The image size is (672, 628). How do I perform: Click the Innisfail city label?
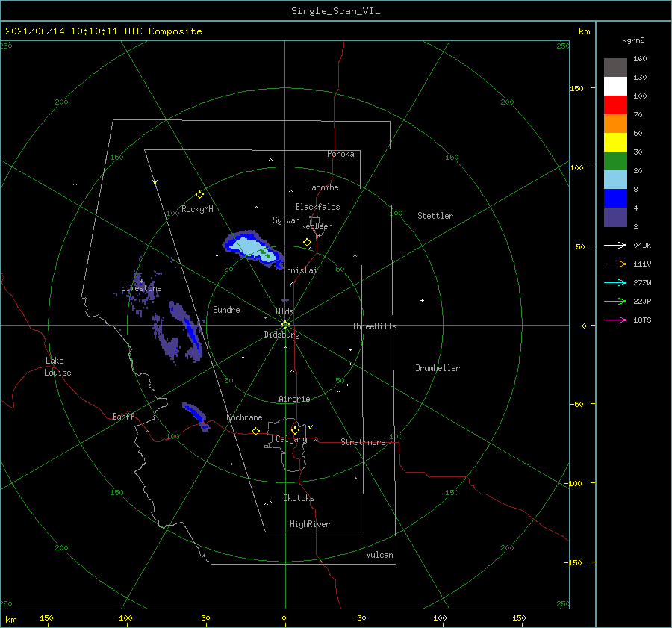[302, 270]
